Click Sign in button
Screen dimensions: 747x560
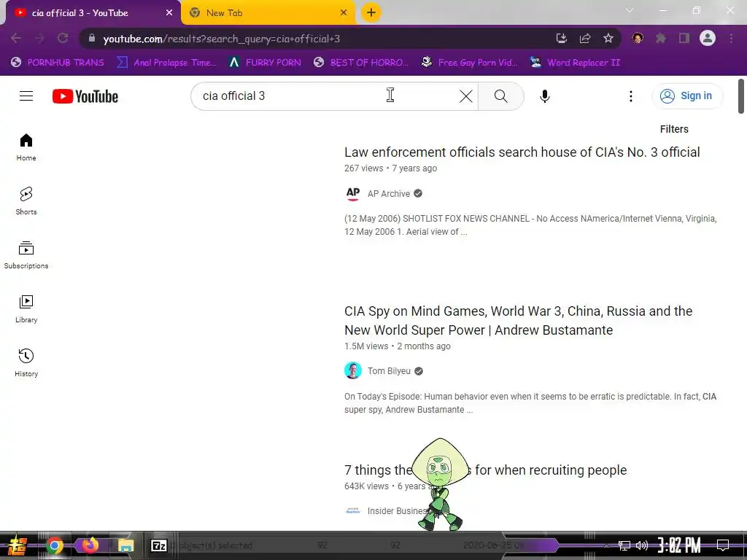point(686,96)
